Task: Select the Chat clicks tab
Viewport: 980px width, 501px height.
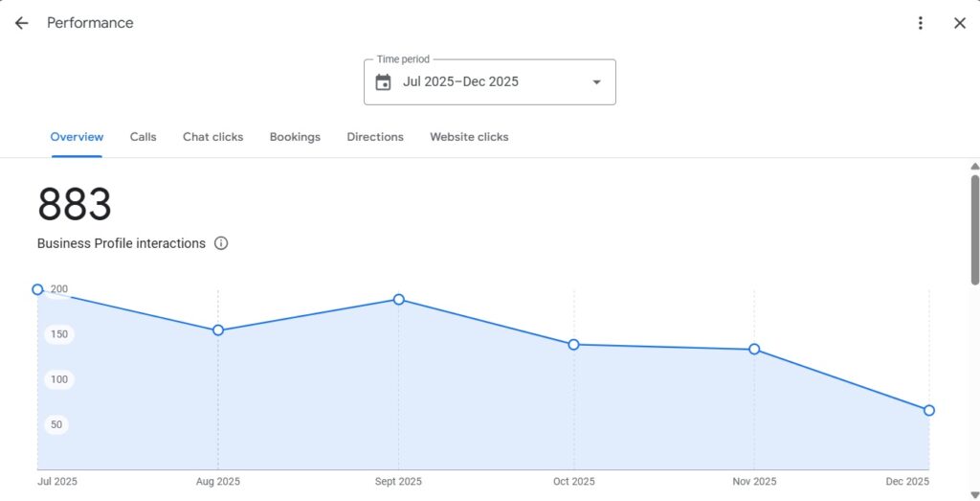Action: coord(212,137)
